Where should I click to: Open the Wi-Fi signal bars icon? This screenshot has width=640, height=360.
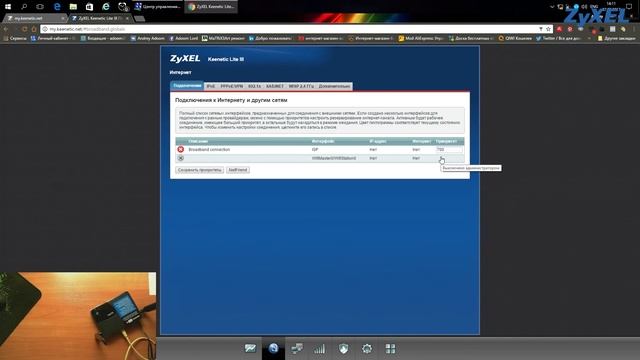[x=320, y=349]
